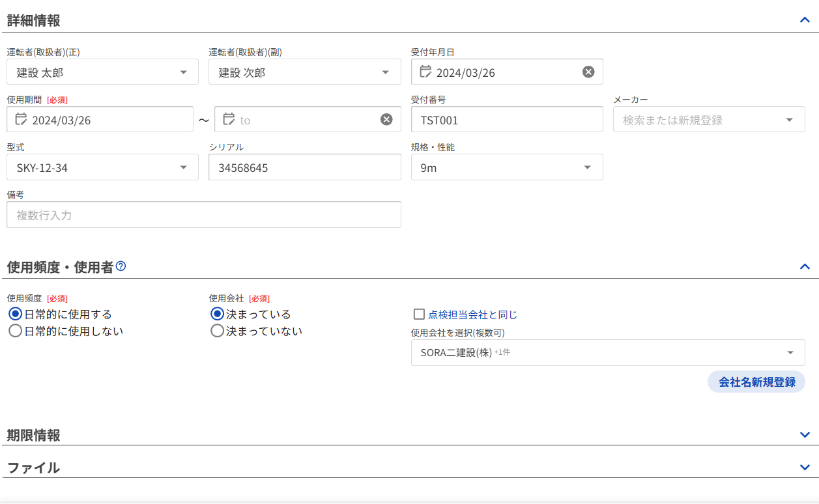
Task: Open 運転者(取扱者)(副) dropdown
Action: click(386, 72)
